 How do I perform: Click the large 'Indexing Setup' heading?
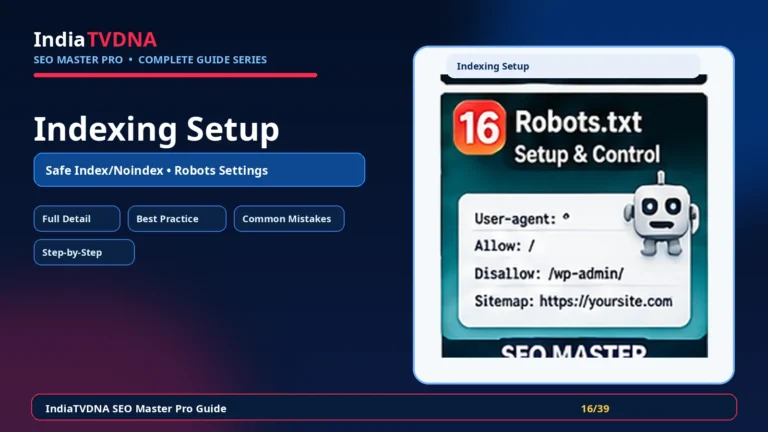click(156, 129)
